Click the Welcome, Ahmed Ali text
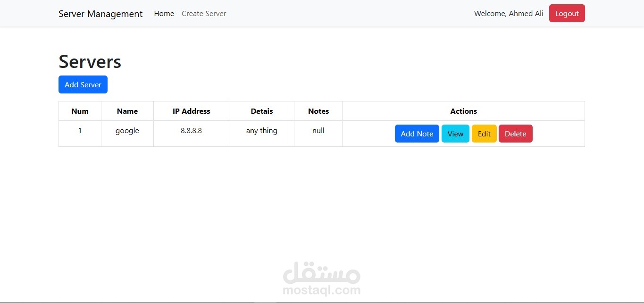The height and width of the screenshot is (303, 644). coord(509,14)
